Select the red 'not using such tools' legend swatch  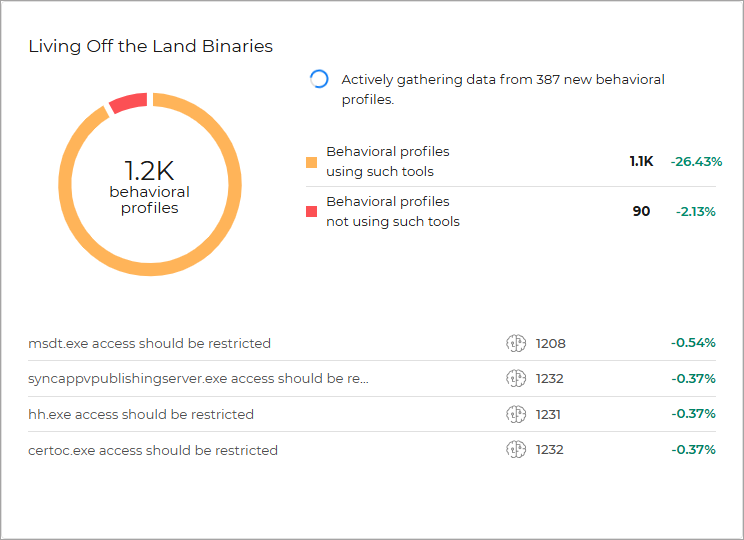tap(311, 211)
